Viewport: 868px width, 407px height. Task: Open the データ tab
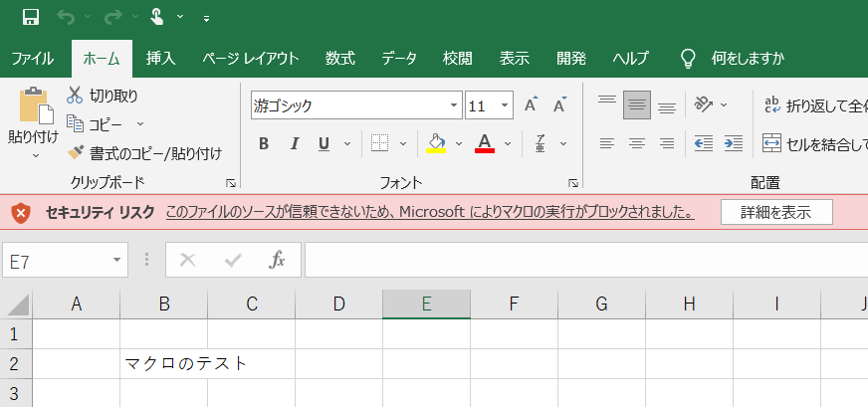pos(399,58)
